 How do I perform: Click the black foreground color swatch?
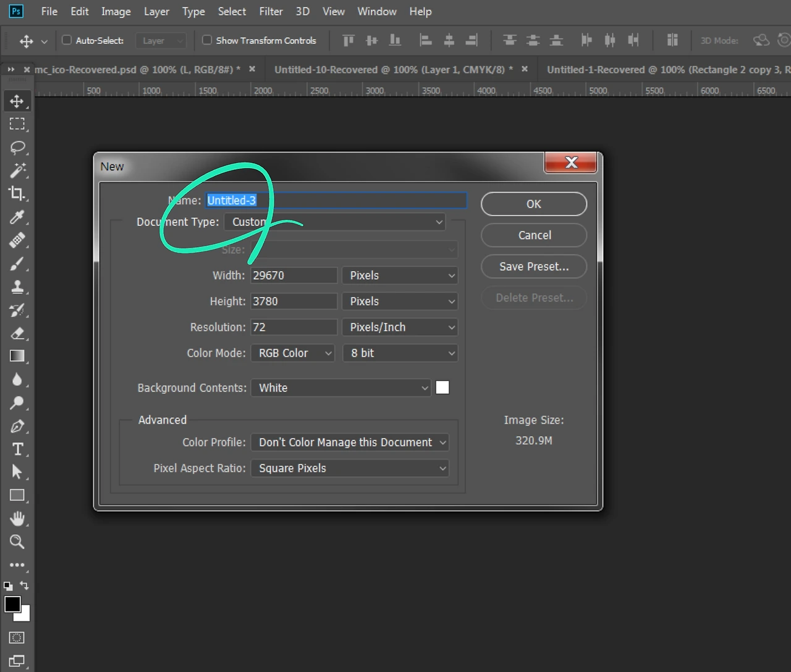click(12, 604)
